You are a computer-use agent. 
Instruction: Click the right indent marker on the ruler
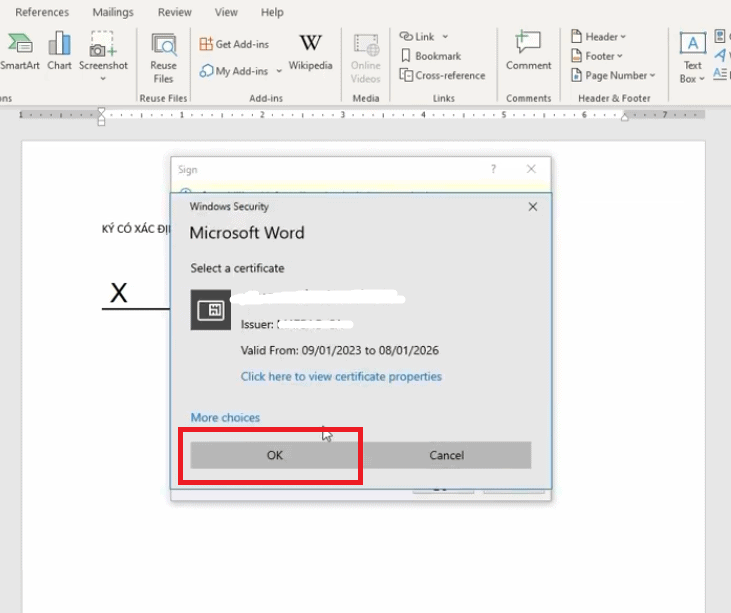point(624,117)
